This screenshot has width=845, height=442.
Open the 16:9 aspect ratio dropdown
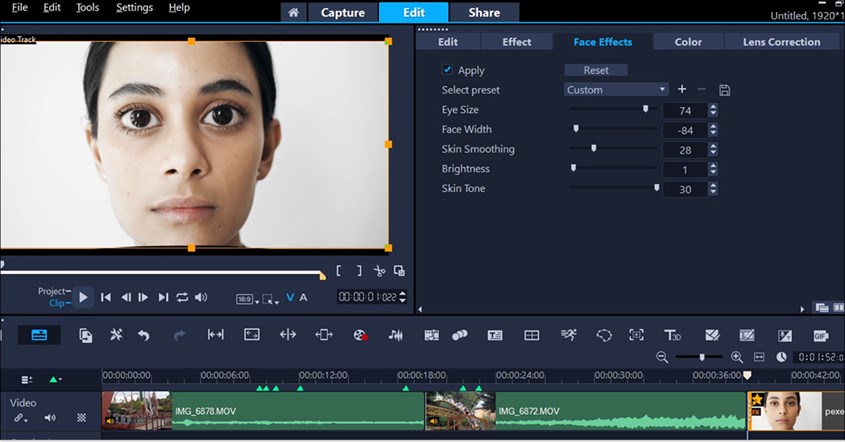click(x=247, y=299)
